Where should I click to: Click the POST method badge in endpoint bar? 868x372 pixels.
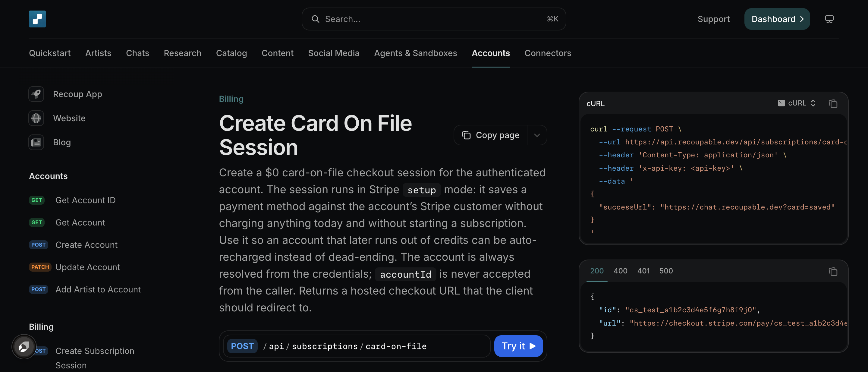(x=242, y=346)
